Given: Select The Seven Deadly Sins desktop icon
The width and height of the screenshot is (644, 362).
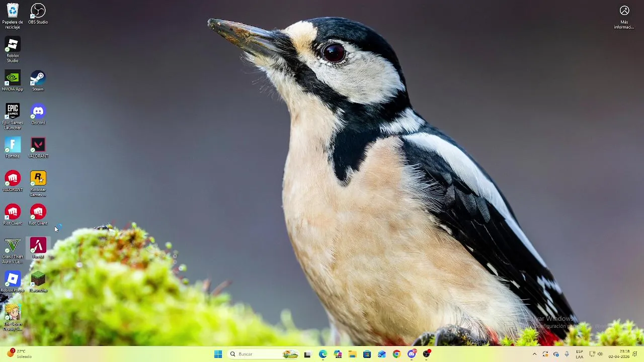Looking at the screenshot, I should point(13,318).
